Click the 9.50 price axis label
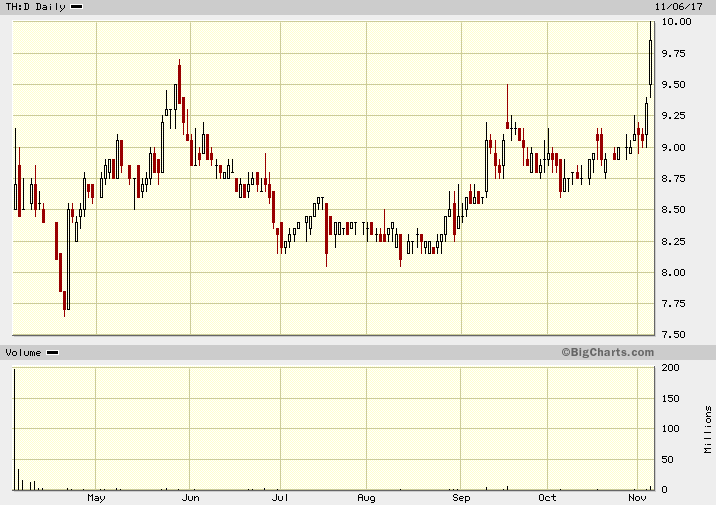Image resolution: width=716 pixels, height=505 pixels. pos(674,84)
